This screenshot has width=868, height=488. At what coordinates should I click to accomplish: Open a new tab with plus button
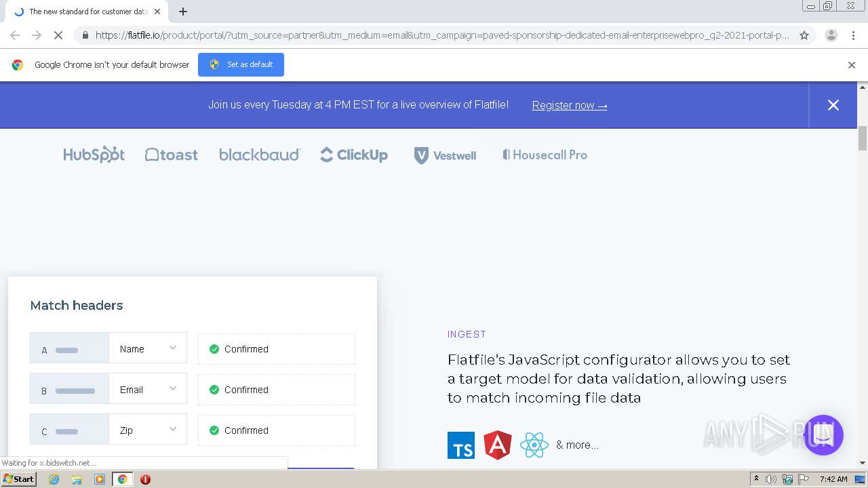183,12
